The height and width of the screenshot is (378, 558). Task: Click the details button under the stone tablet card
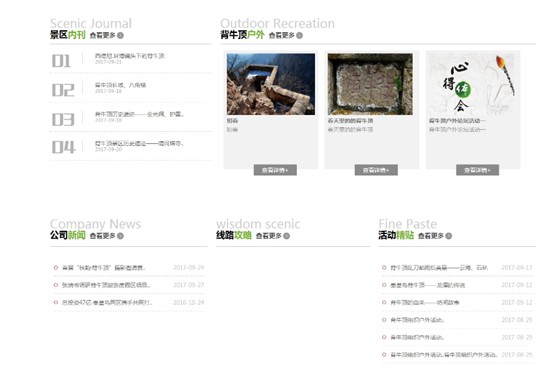[376, 170]
